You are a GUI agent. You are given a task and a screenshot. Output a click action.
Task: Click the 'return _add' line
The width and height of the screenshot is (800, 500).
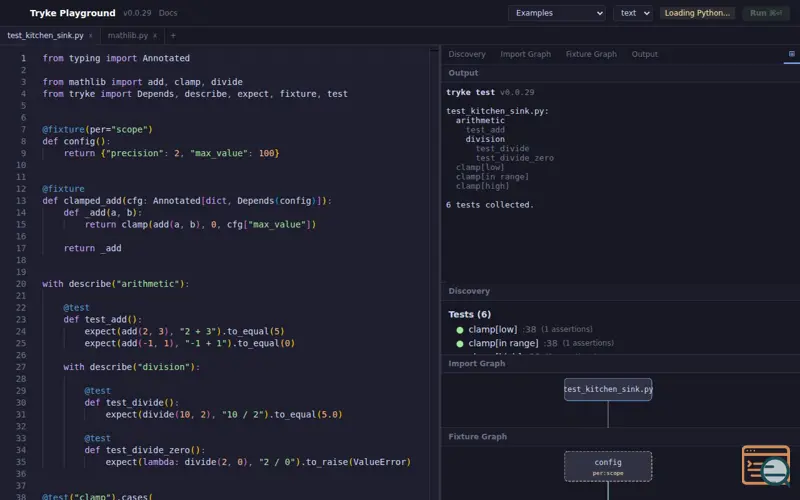pos(92,248)
